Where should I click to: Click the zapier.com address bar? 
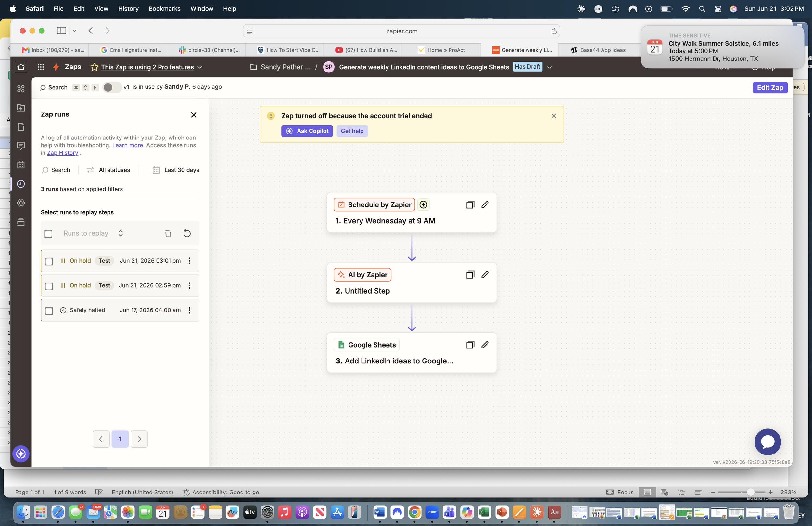click(401, 31)
